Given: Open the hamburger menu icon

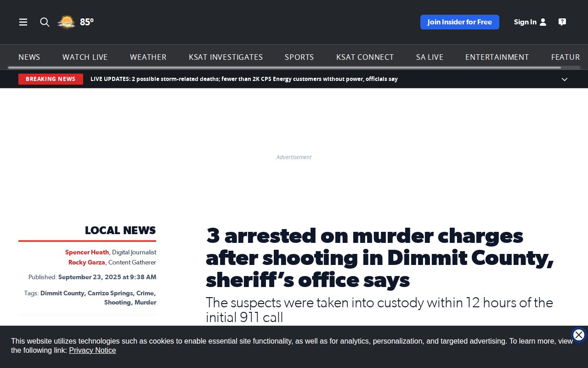Looking at the screenshot, I should 23,22.
